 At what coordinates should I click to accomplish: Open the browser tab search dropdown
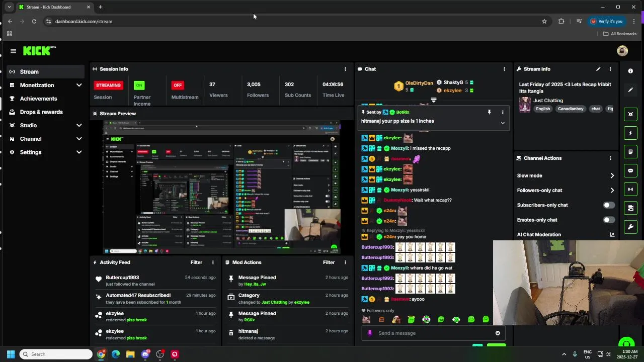(x=9, y=7)
